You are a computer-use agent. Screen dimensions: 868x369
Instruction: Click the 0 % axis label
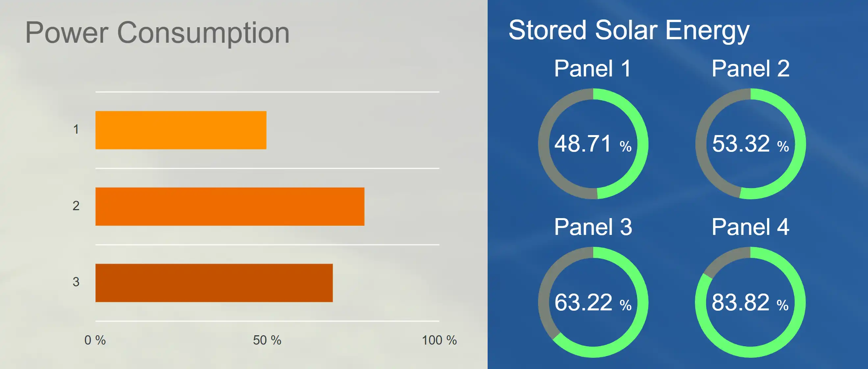pyautogui.click(x=95, y=340)
